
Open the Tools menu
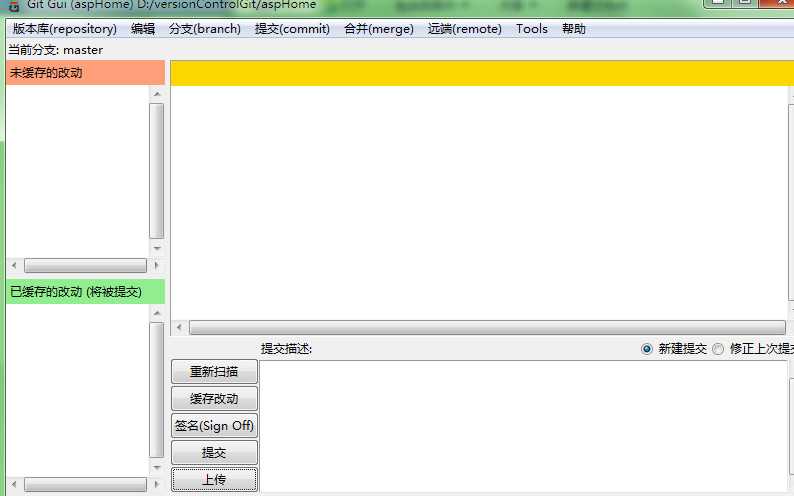point(532,29)
